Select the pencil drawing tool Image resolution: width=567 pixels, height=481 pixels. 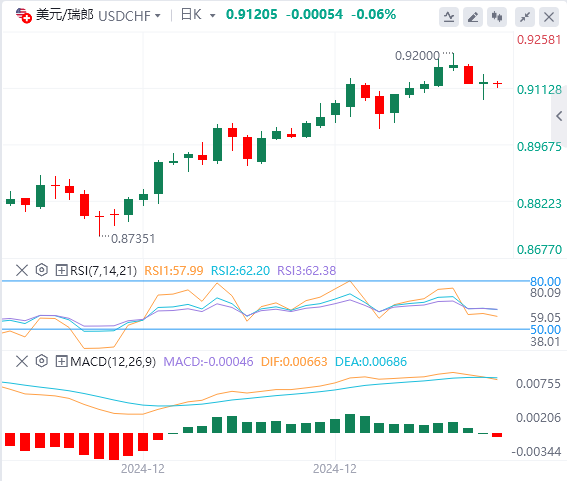[x=473, y=17]
